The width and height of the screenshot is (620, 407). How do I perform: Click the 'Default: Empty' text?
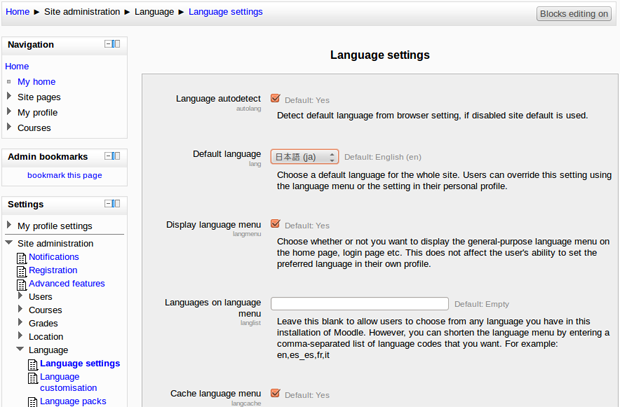point(482,304)
